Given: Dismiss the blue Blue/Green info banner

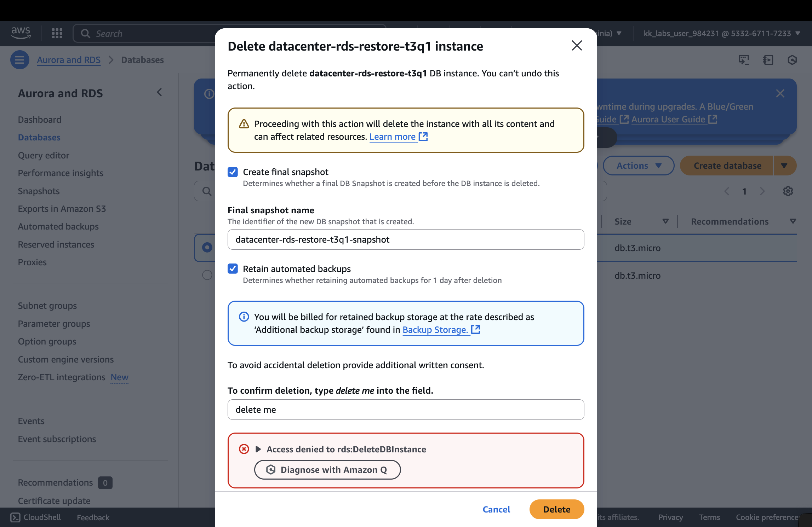Looking at the screenshot, I should (780, 94).
